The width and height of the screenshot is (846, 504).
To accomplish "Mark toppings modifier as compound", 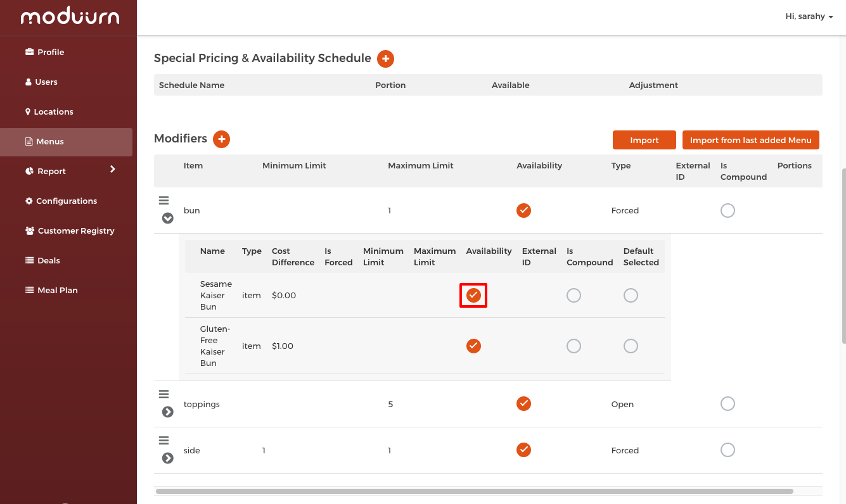I will tap(727, 403).
